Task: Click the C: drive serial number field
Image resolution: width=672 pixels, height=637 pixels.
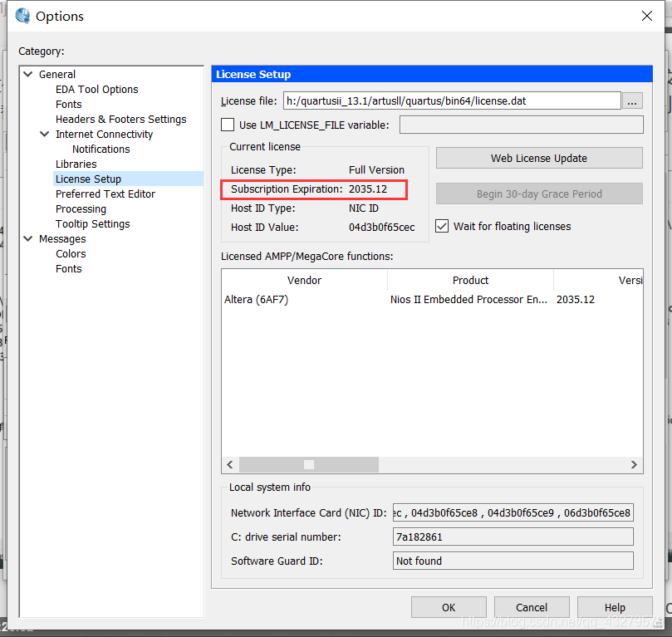Action: click(x=513, y=537)
